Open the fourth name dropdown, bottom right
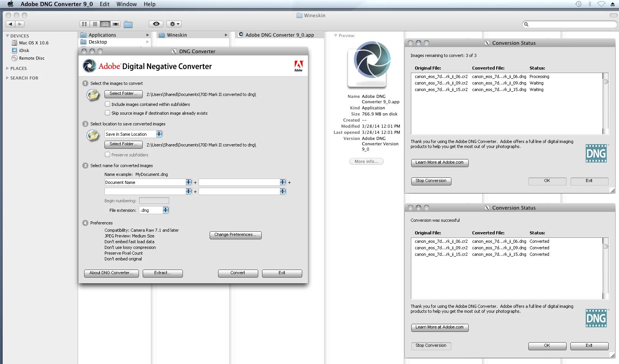Viewport: 619px width, 364px height. tap(242, 191)
